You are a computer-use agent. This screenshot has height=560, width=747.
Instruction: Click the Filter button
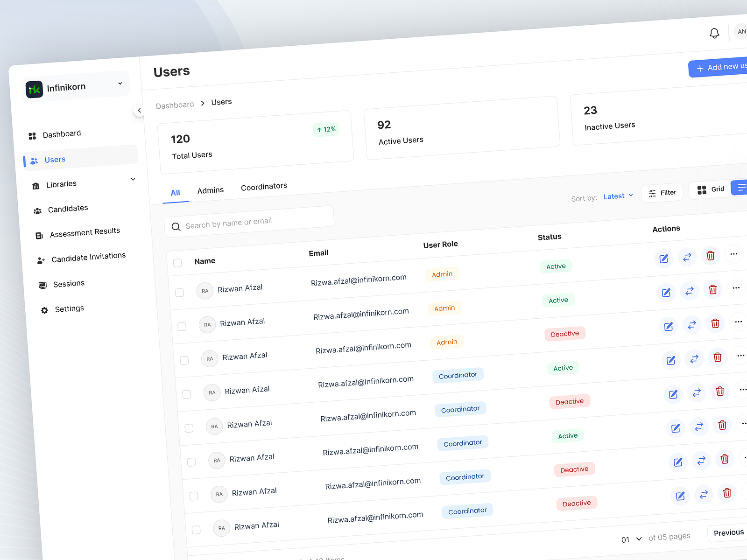click(662, 193)
